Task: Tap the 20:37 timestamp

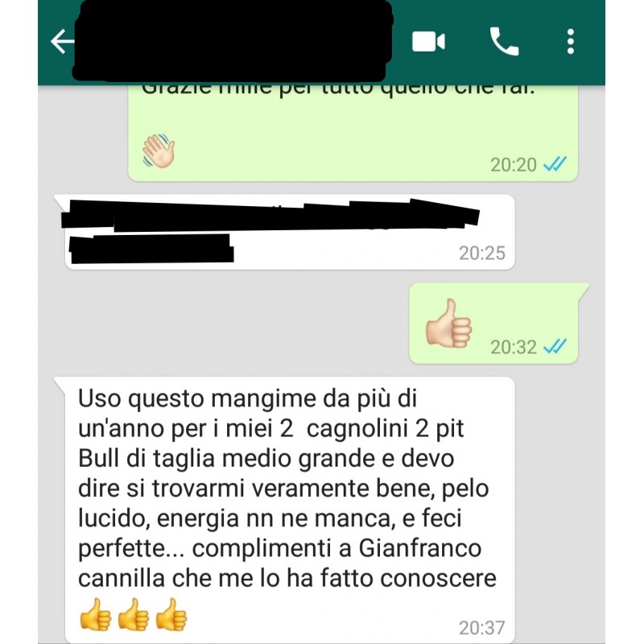Action: click(x=481, y=628)
